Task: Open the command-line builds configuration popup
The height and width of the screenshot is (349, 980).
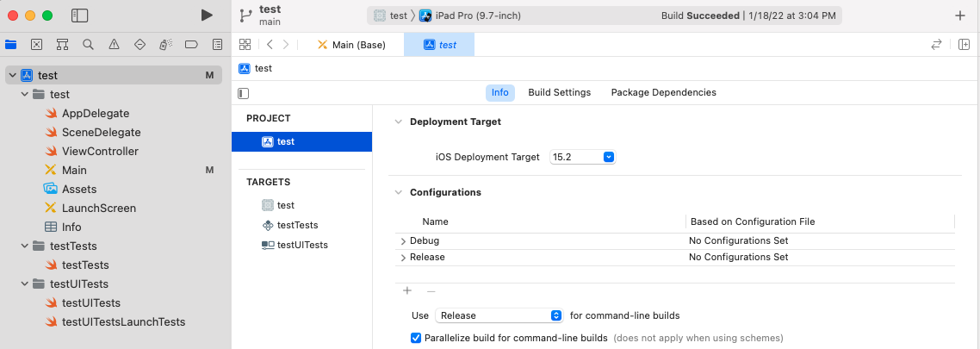Action: [498, 316]
